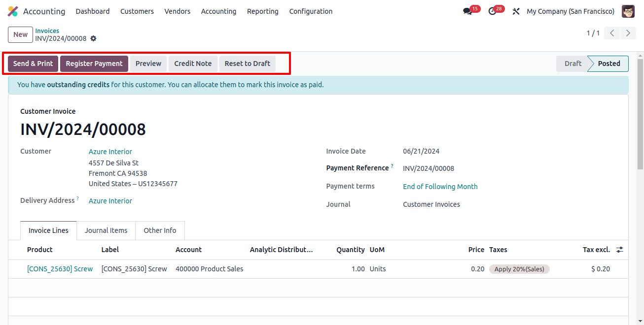Click the Taxes column header
This screenshot has height=325, width=644.
[x=498, y=250]
